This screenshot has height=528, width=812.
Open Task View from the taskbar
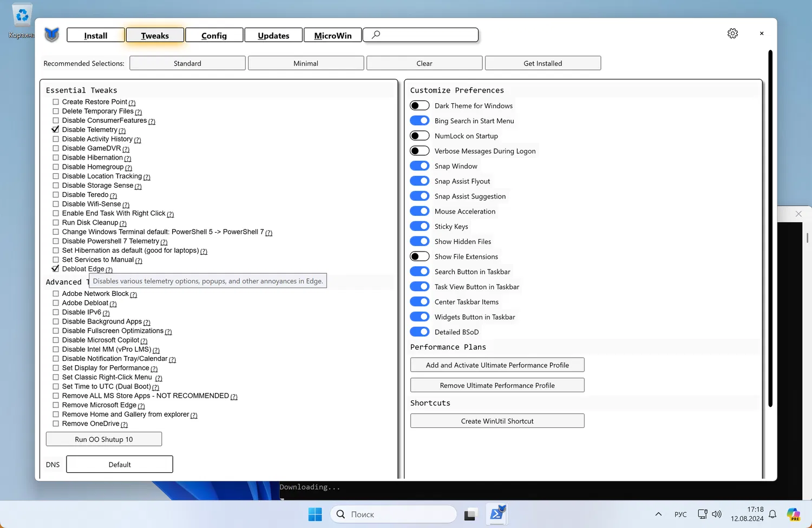point(469,514)
